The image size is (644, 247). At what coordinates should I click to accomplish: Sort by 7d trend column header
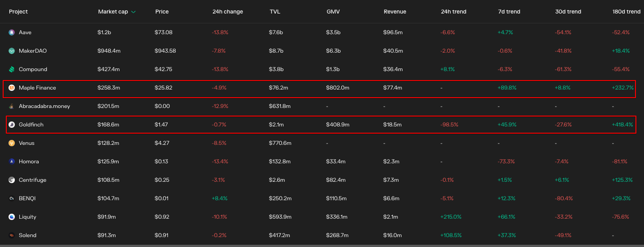[509, 12]
